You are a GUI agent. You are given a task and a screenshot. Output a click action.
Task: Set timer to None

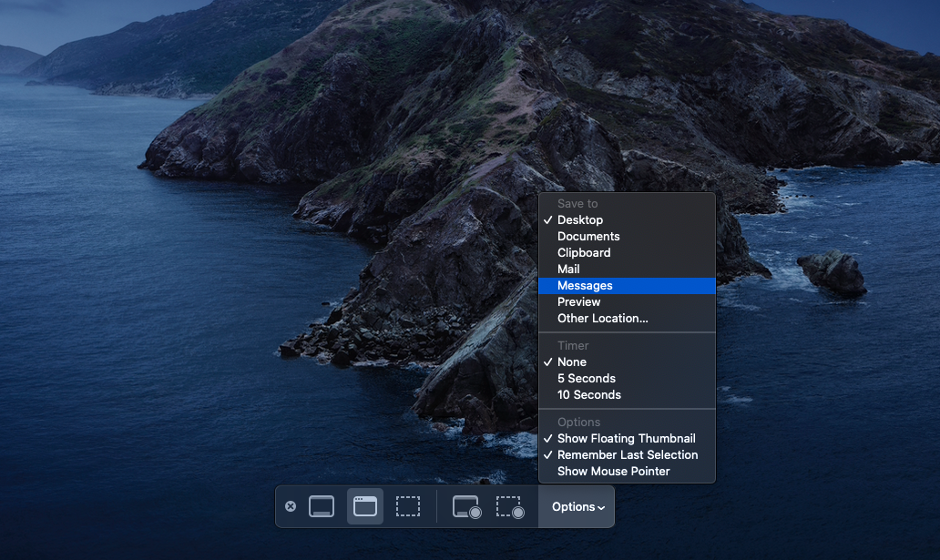[x=627, y=362]
